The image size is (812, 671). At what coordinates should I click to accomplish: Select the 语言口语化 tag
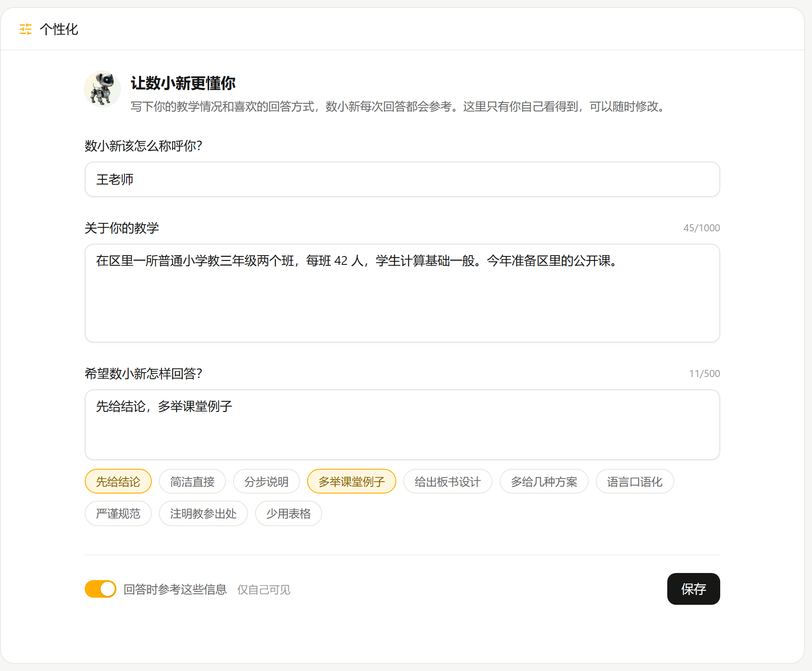(x=635, y=481)
